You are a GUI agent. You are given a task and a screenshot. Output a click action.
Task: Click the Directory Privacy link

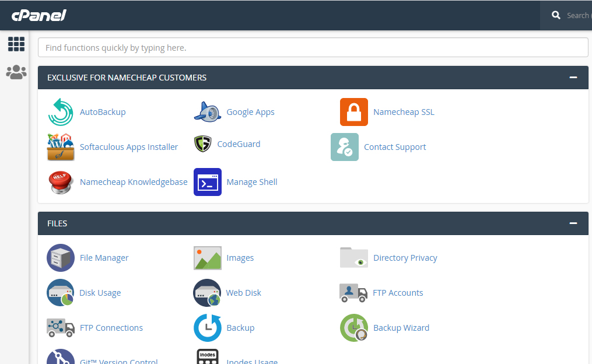pos(405,258)
